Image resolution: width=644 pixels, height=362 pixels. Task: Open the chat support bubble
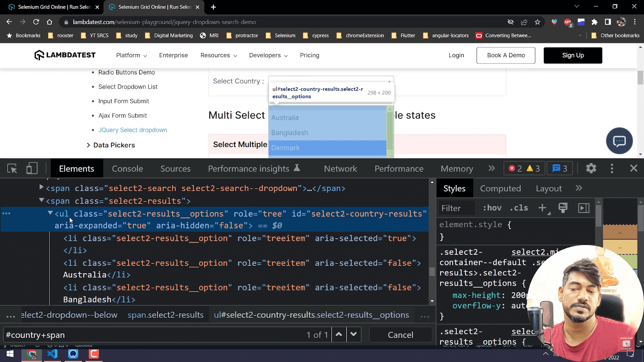coord(619,141)
